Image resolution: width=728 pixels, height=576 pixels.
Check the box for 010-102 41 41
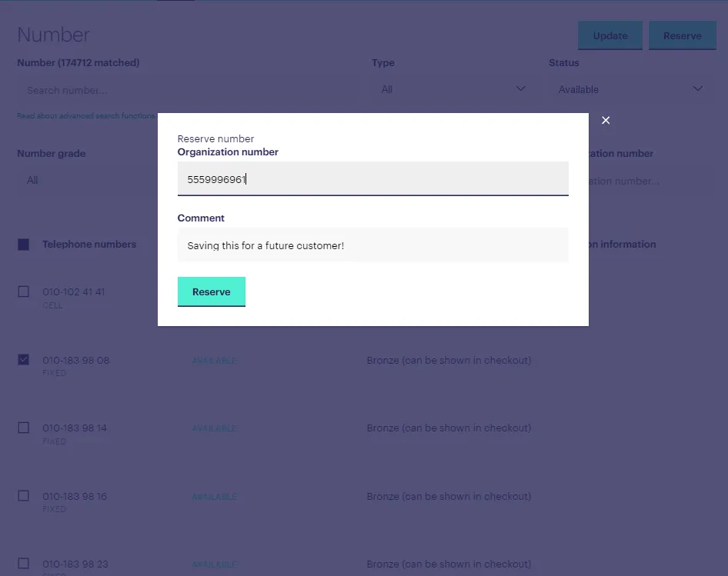(x=23, y=291)
